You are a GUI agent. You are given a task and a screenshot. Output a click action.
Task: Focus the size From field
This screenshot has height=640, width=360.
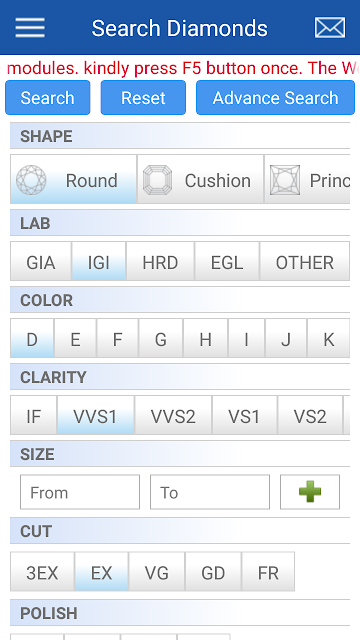pyautogui.click(x=80, y=492)
